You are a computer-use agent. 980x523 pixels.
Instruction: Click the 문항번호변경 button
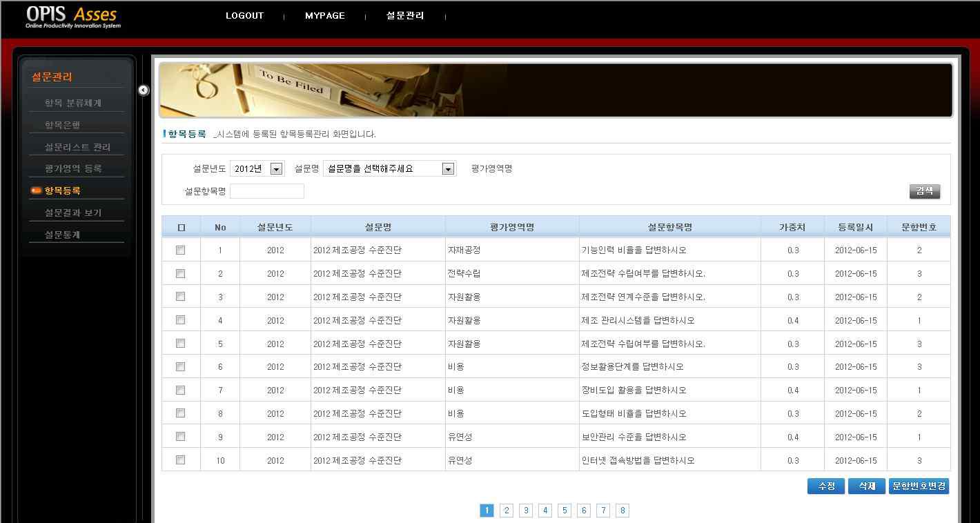click(919, 486)
